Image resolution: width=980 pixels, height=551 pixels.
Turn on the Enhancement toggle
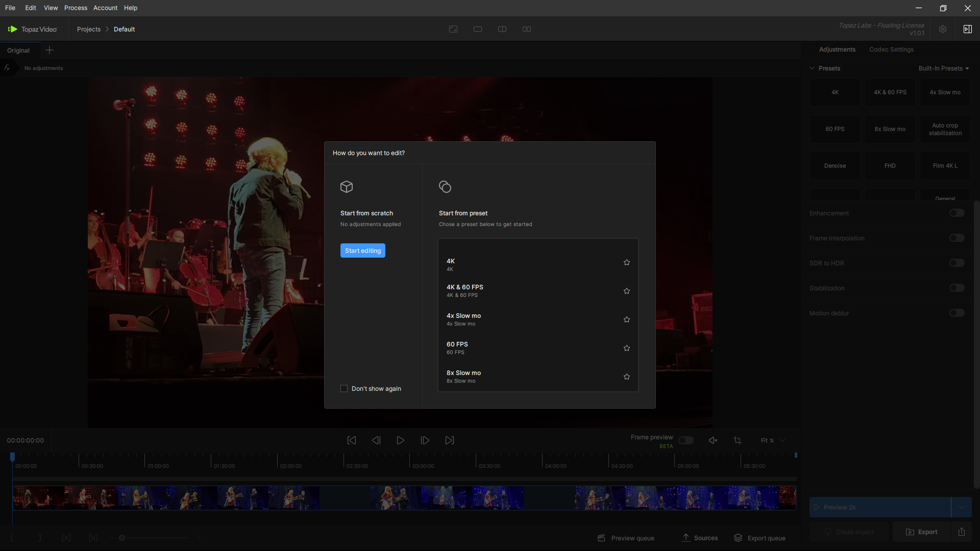957,213
